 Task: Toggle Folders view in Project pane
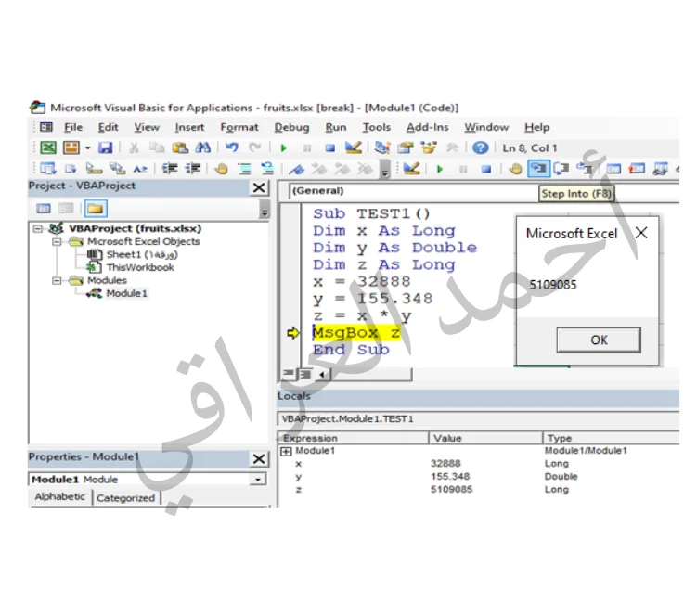(95, 208)
